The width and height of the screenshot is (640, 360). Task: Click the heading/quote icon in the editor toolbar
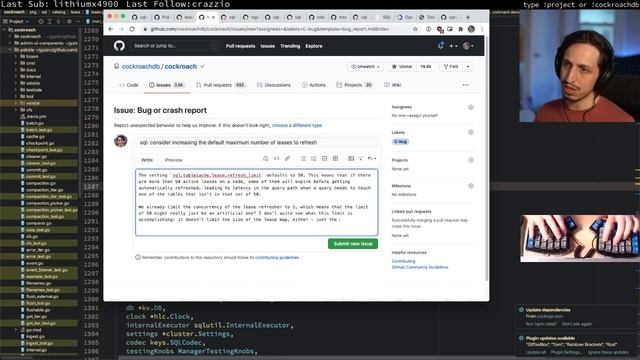[265, 158]
